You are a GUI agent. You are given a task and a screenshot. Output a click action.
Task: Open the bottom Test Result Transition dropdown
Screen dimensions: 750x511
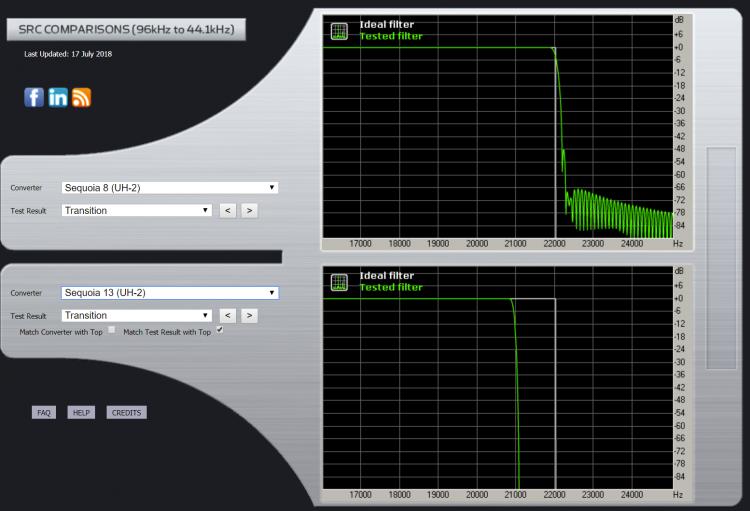pos(137,315)
